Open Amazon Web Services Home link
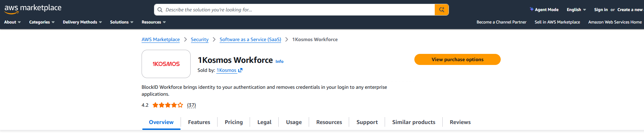This screenshot has height=133, width=644. [x=615, y=22]
